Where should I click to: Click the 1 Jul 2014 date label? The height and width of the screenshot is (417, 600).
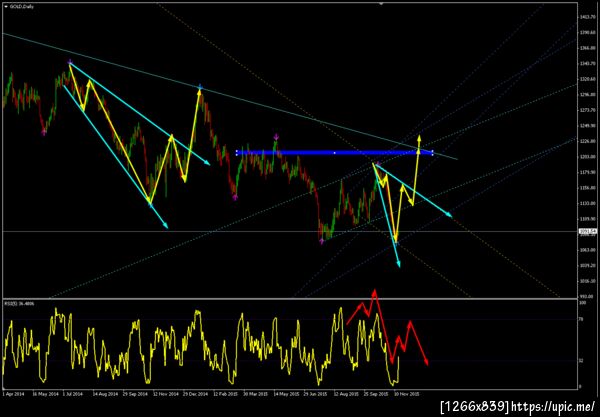click(x=72, y=394)
